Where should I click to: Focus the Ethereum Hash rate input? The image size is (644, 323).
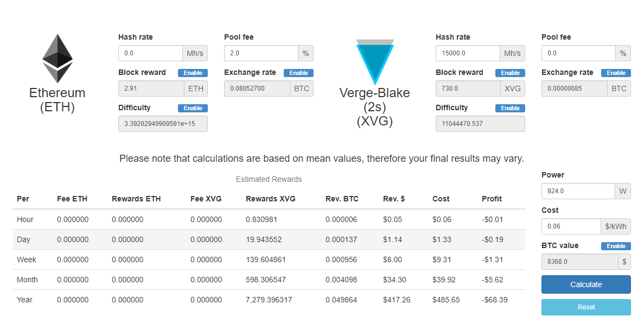[x=150, y=53]
